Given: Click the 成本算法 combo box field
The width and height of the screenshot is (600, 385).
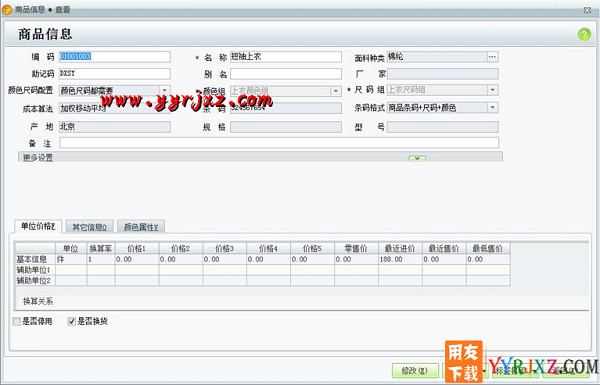Looking at the screenshot, I should coord(115,108).
